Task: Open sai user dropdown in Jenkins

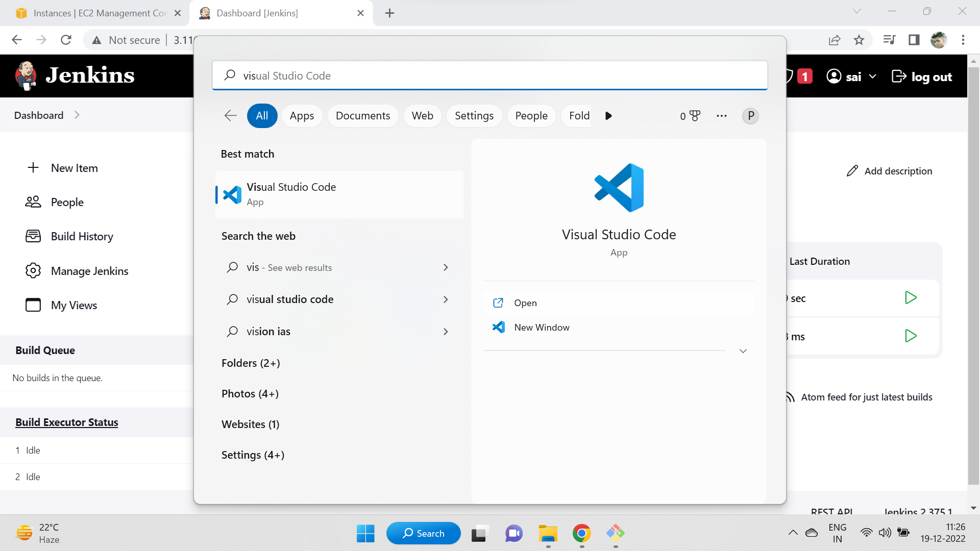Action: (x=872, y=77)
